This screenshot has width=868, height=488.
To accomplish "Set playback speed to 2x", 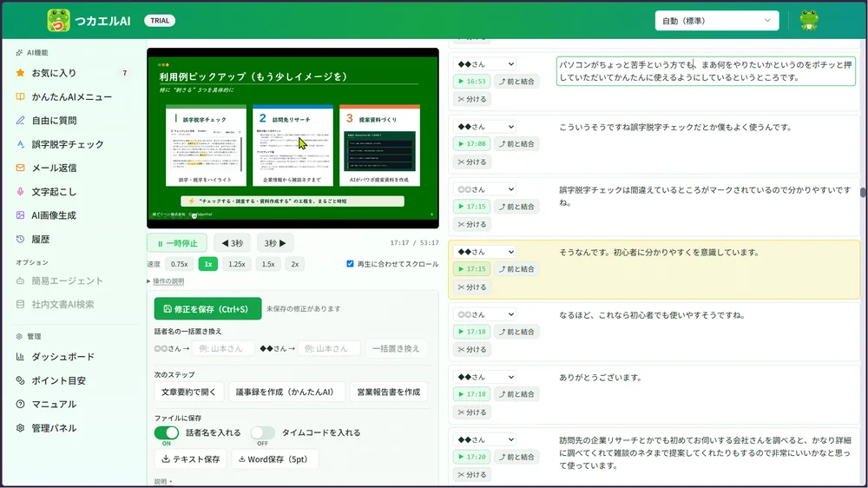I will click(x=295, y=264).
